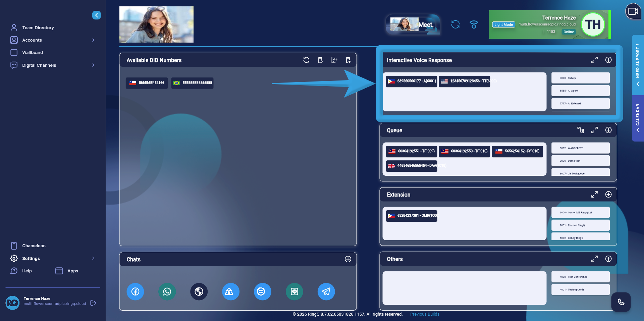The width and height of the screenshot is (644, 321).
Task: Start a video call with camera icon
Action: click(x=633, y=11)
